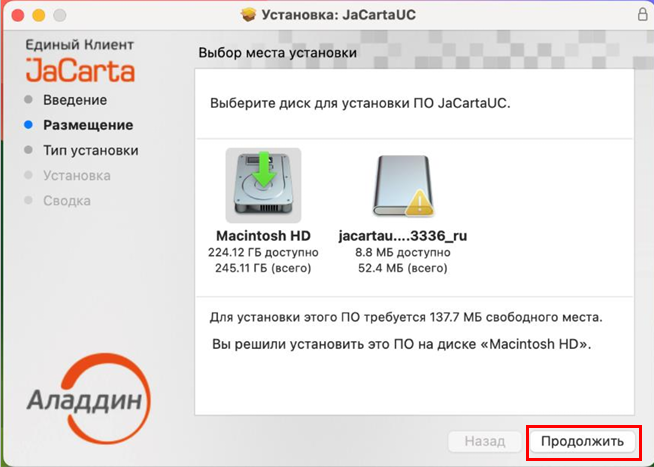Click the green download arrow on Macintosh HD
The height and width of the screenshot is (467, 654).
264,170
